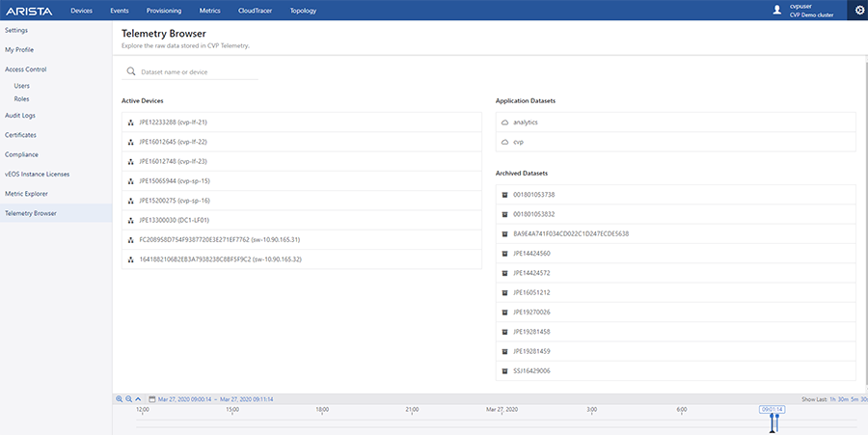The height and width of the screenshot is (435, 868).
Task: Click the 09:01:14 timeline marker
Action: click(x=772, y=410)
